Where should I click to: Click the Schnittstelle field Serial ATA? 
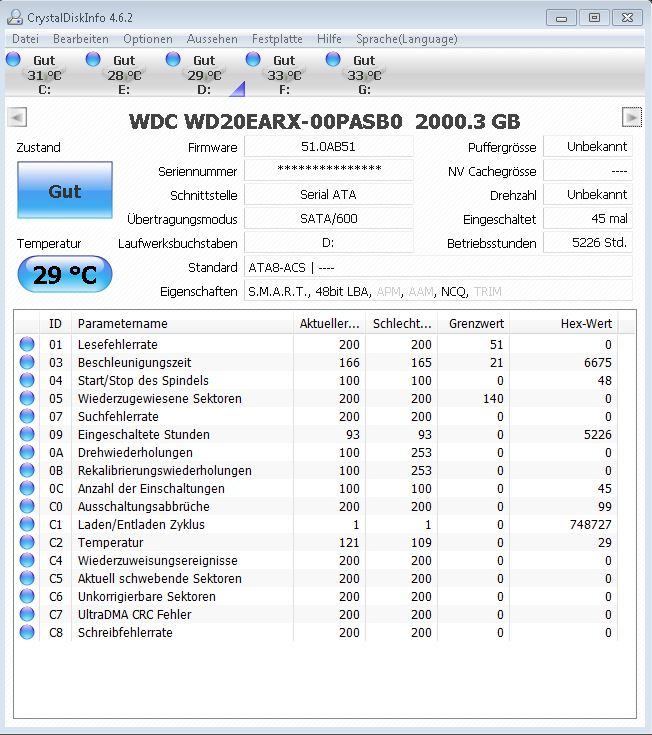[x=329, y=195]
